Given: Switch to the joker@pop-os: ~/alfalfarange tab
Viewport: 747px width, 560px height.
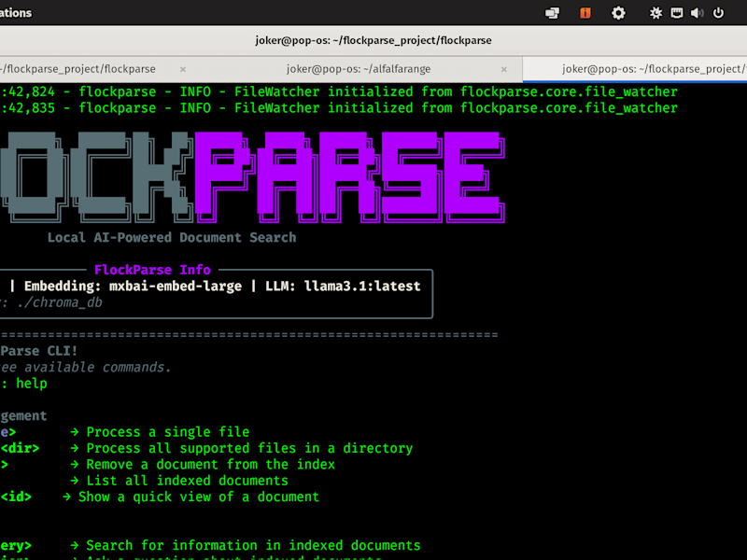Looking at the screenshot, I should pyautogui.click(x=359, y=69).
